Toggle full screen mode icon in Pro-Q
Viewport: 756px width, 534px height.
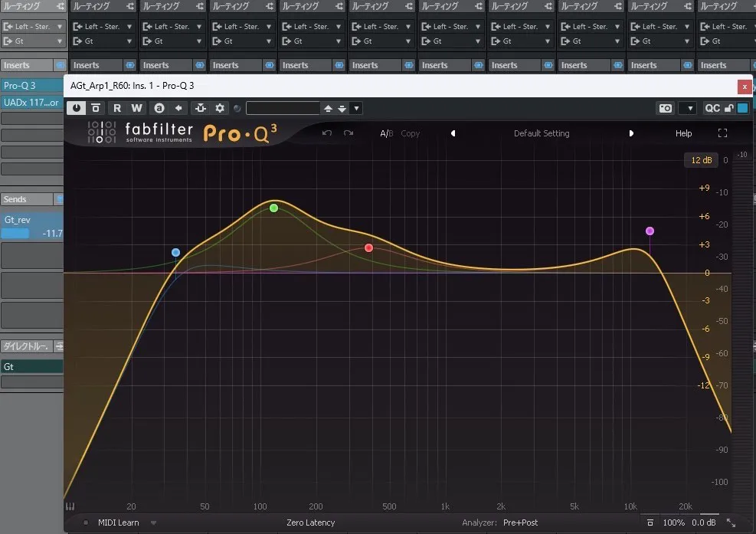(722, 133)
